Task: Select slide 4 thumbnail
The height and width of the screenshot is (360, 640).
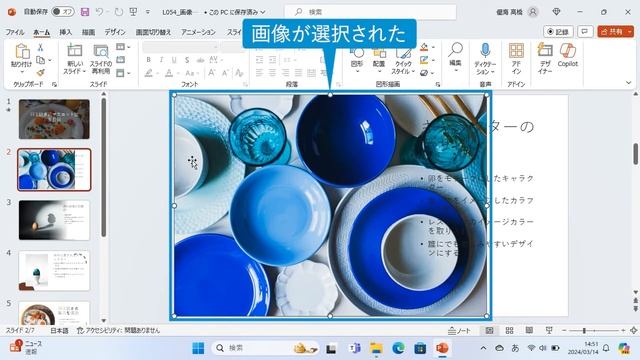Action: 54,271
